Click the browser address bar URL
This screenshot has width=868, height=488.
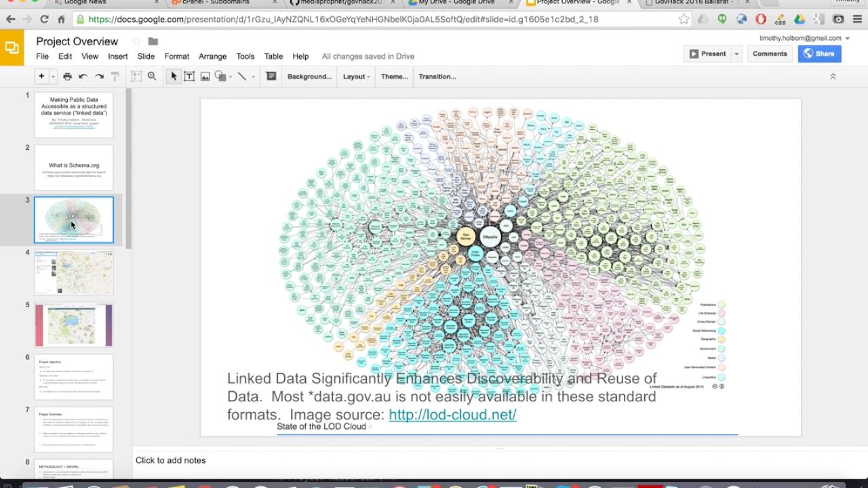pos(343,20)
